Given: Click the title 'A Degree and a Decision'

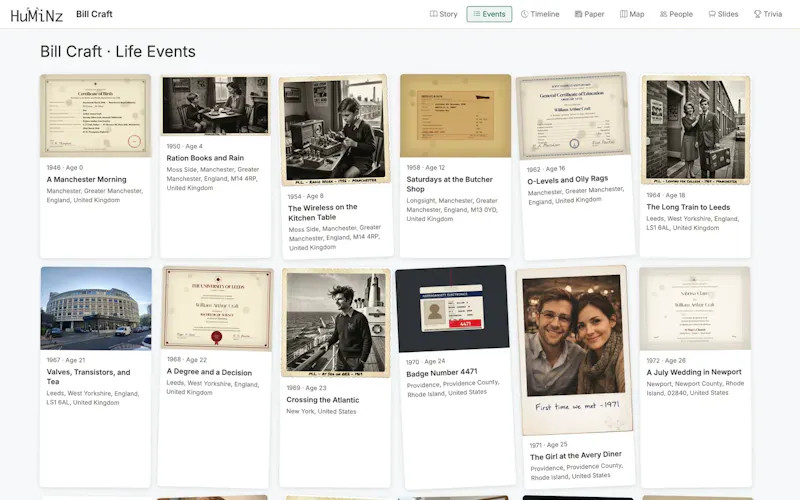Looking at the screenshot, I should click(209, 372).
